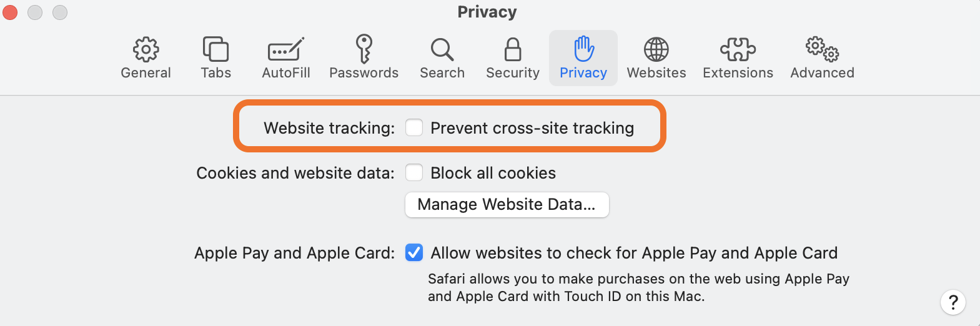This screenshot has width=980, height=326.
Task: Click the gray zoom window button
Action: click(x=60, y=12)
